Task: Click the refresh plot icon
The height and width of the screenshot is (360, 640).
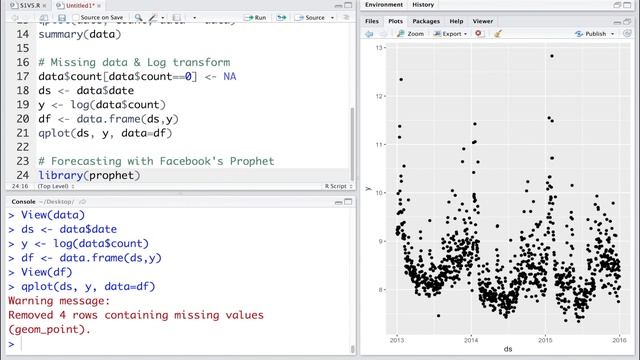Action: click(627, 34)
